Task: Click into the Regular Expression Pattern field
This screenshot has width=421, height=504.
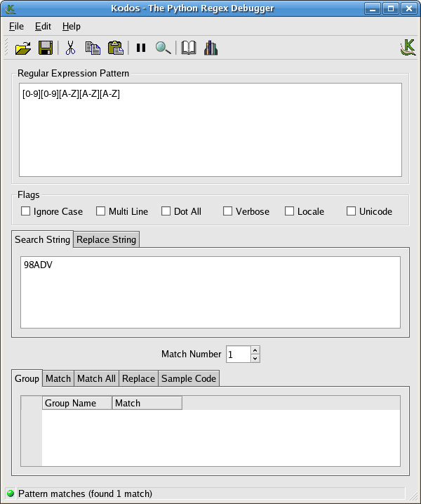Action: (x=210, y=130)
